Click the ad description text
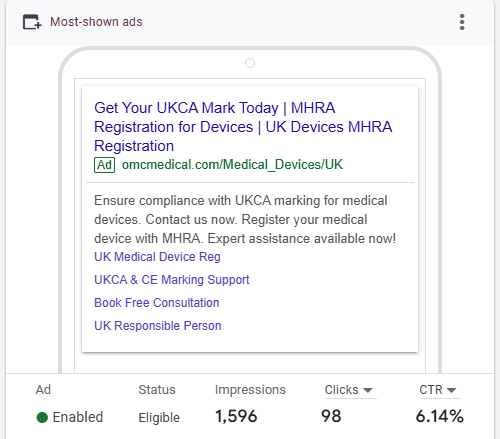500x439 pixels. tap(245, 220)
